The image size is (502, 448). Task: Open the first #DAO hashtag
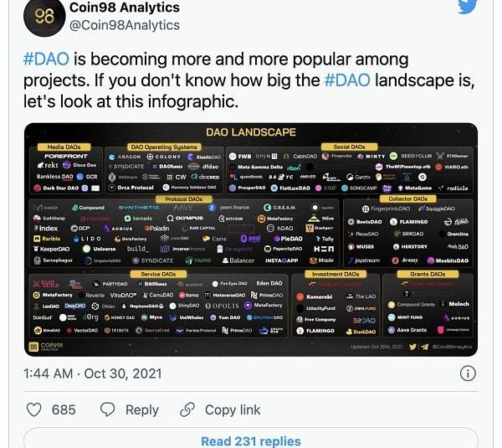[46, 59]
